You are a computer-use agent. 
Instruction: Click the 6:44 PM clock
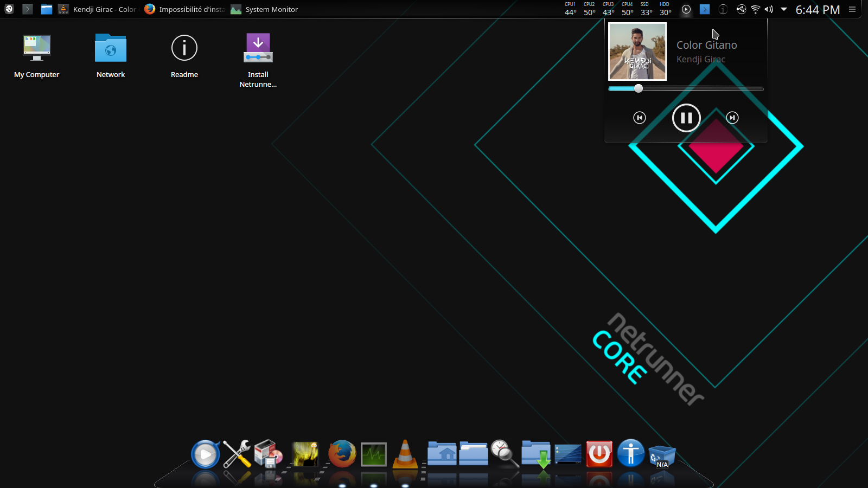pyautogui.click(x=818, y=10)
